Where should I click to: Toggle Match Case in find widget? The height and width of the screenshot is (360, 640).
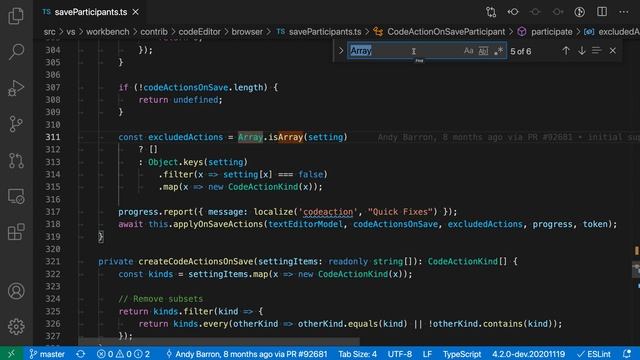pos(468,51)
